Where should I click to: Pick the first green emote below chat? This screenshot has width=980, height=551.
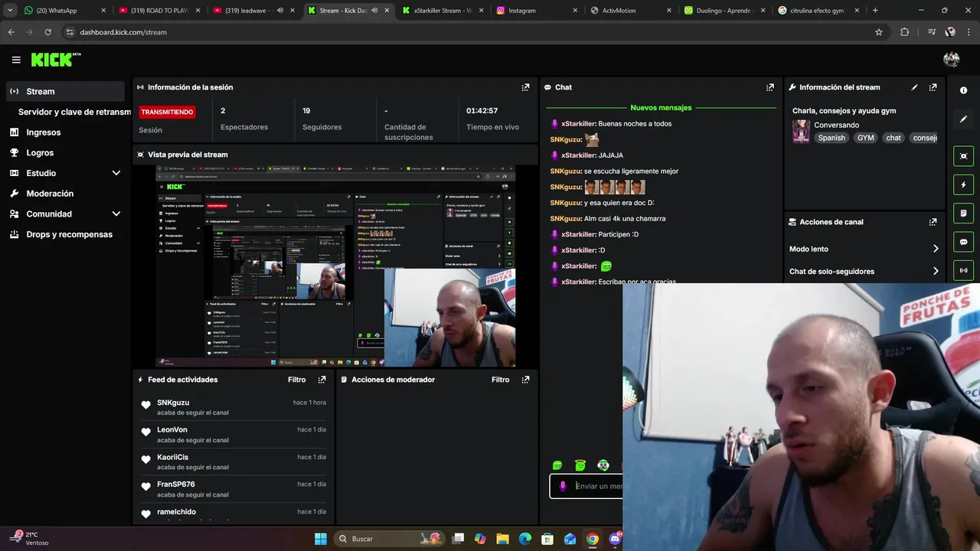pos(557,465)
